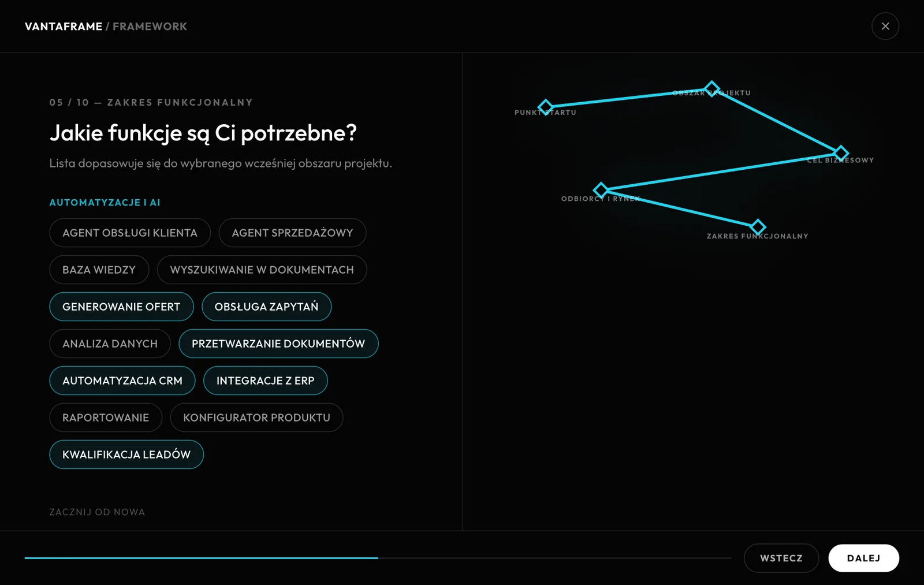Enable the Konfigurator produktu chip
The height and width of the screenshot is (585, 924).
click(256, 418)
